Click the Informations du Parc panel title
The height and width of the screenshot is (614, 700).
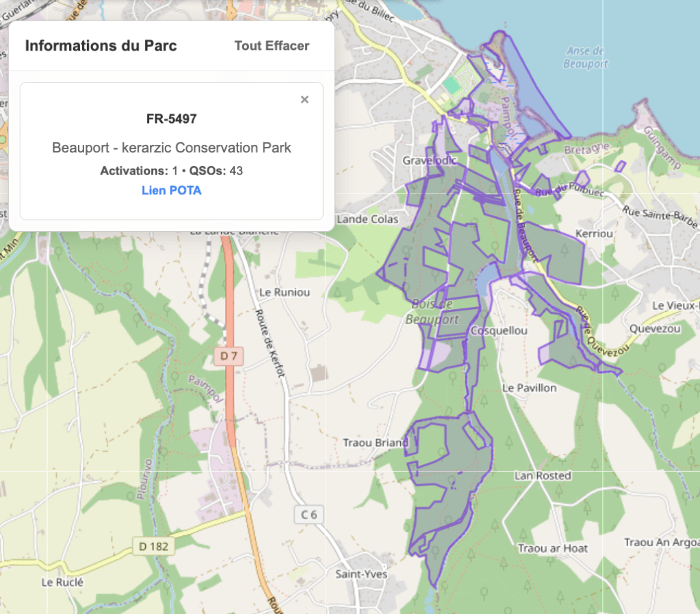click(101, 46)
